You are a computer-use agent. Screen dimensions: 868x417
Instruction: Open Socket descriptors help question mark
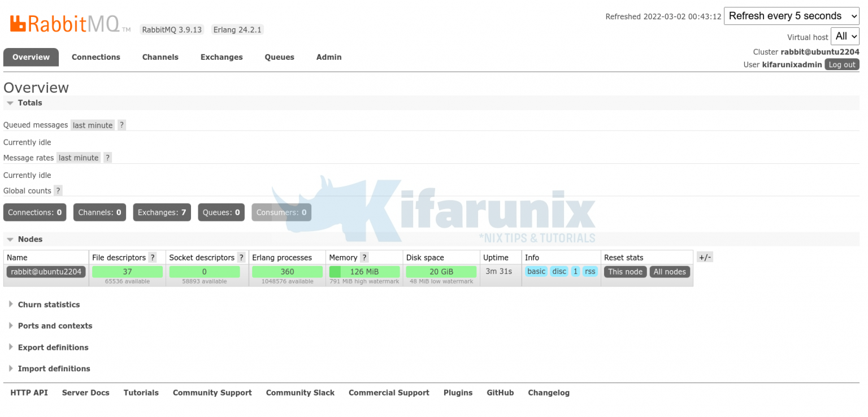point(241,258)
